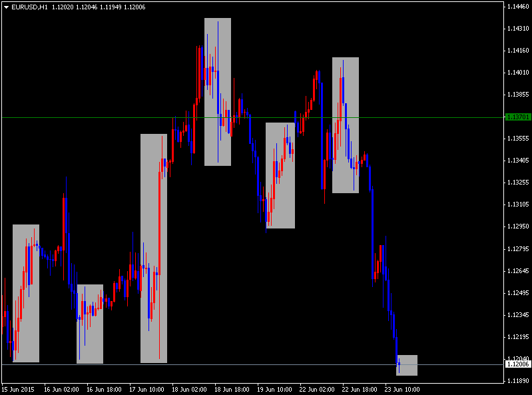Image resolution: width=532 pixels, height=395 pixels.
Task: Click the 18 Jun 18:00 time label
Action: tap(232, 389)
